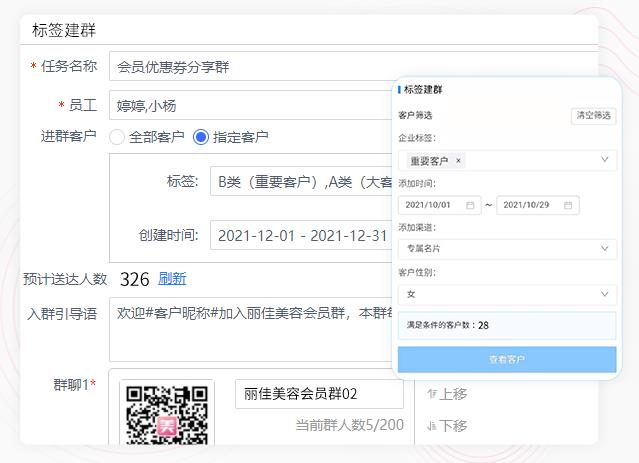The height and width of the screenshot is (463, 639).
Task: Click the 下移 move-down icon
Action: [x=432, y=426]
